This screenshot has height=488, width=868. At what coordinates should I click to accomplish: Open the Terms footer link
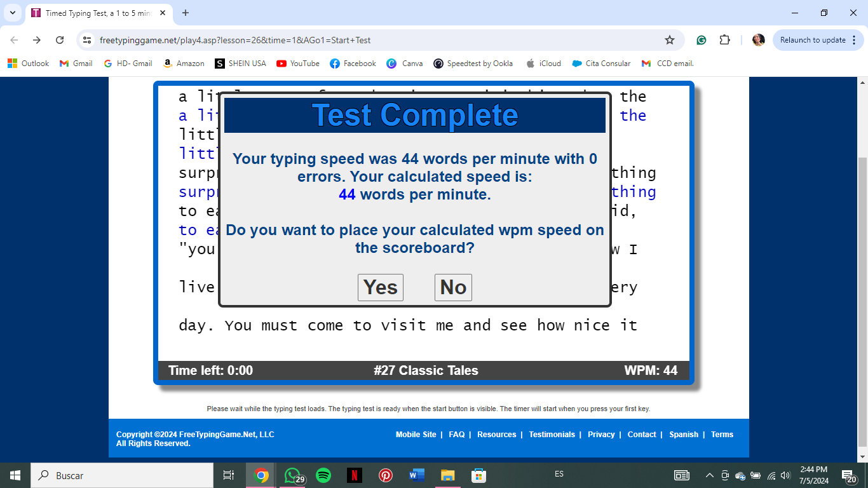pyautogui.click(x=722, y=435)
